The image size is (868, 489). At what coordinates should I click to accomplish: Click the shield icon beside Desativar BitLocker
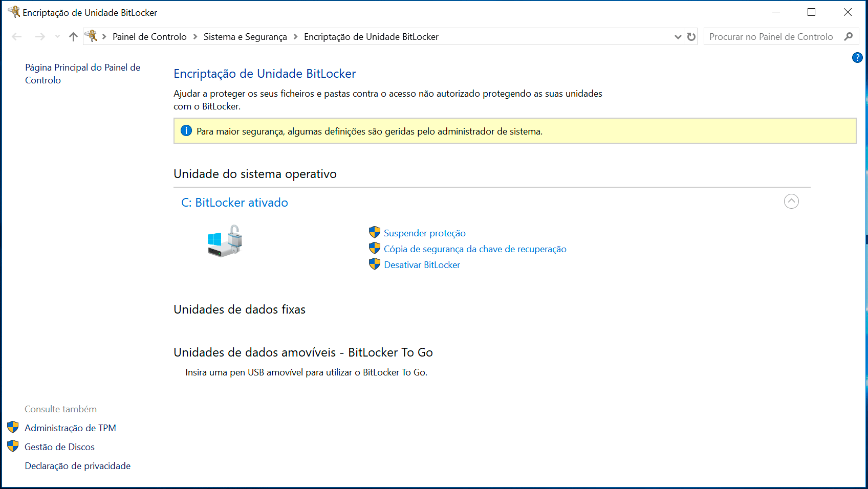375,264
